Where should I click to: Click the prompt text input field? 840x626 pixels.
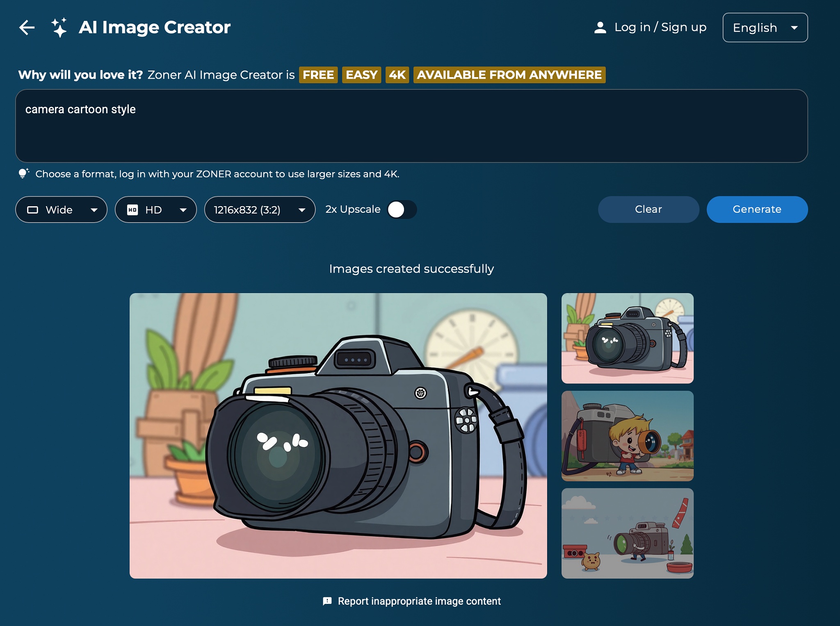411,126
